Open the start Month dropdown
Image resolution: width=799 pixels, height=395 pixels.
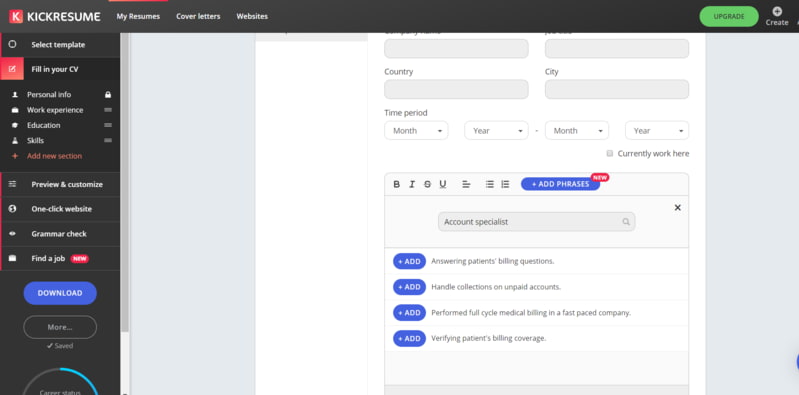[416, 130]
